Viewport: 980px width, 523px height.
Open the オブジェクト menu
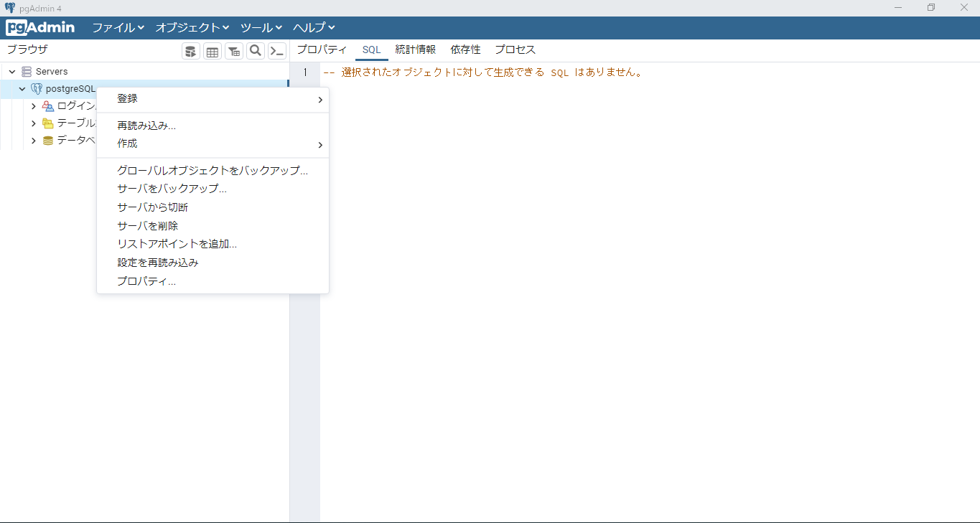point(192,28)
